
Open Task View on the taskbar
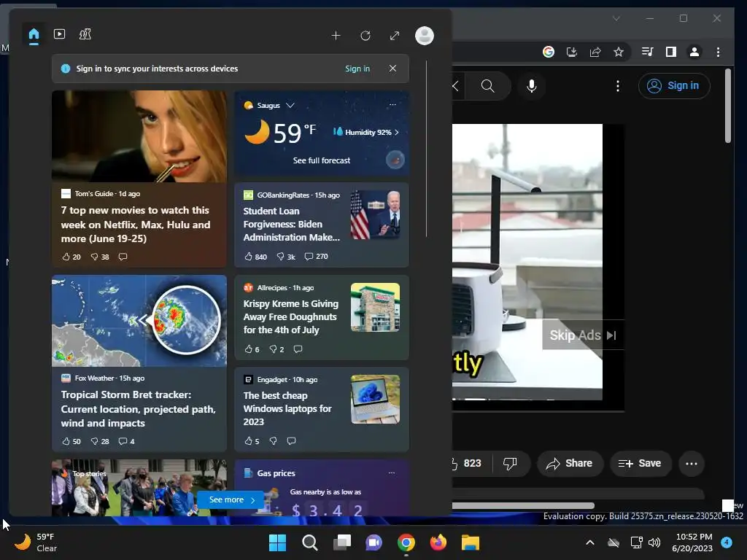click(x=342, y=542)
